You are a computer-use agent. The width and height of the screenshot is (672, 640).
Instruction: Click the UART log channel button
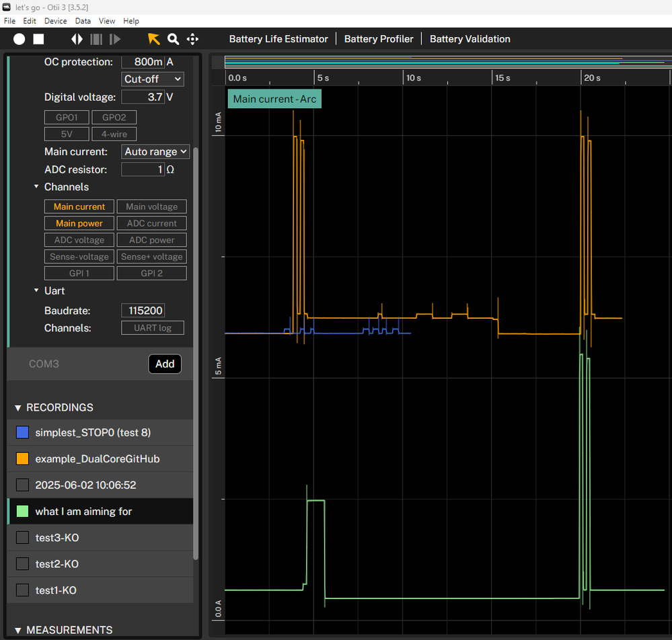[x=152, y=327]
